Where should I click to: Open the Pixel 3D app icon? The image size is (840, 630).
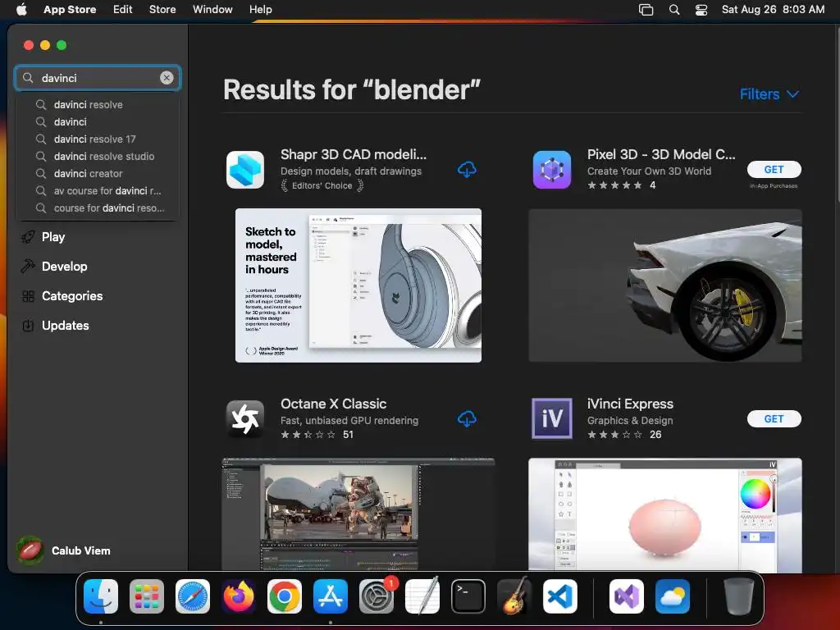tap(552, 170)
